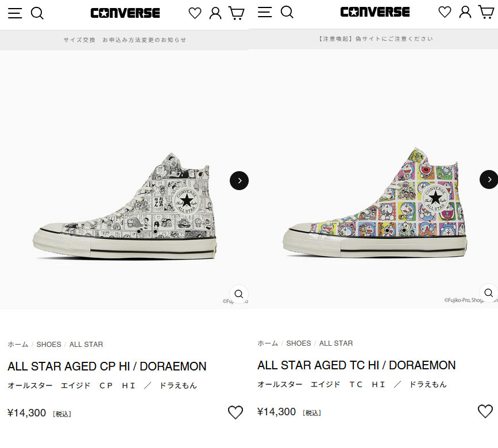Open the hamburger menu on the left page
Image resolution: width=498 pixels, height=448 pixels.
(x=14, y=13)
